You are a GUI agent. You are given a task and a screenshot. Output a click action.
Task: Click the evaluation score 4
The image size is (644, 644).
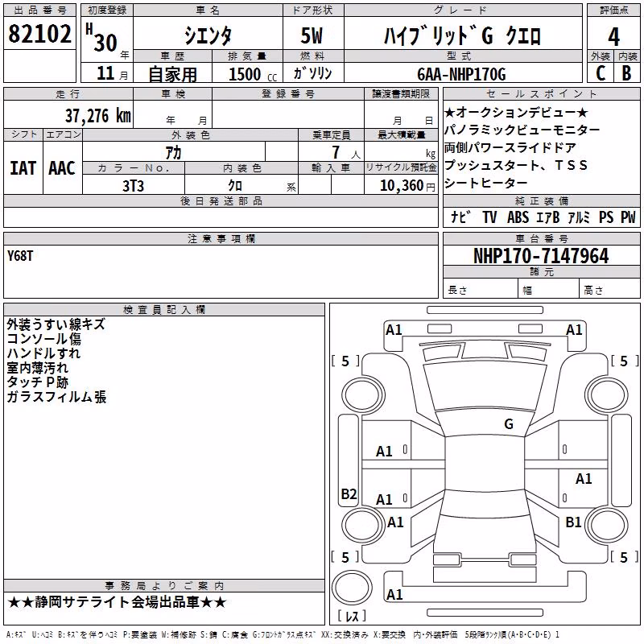click(x=613, y=37)
